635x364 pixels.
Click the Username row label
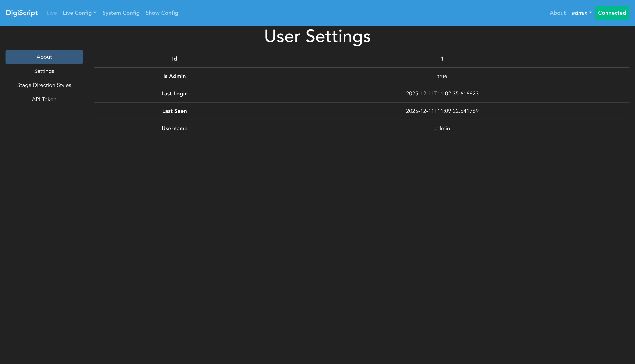click(174, 128)
